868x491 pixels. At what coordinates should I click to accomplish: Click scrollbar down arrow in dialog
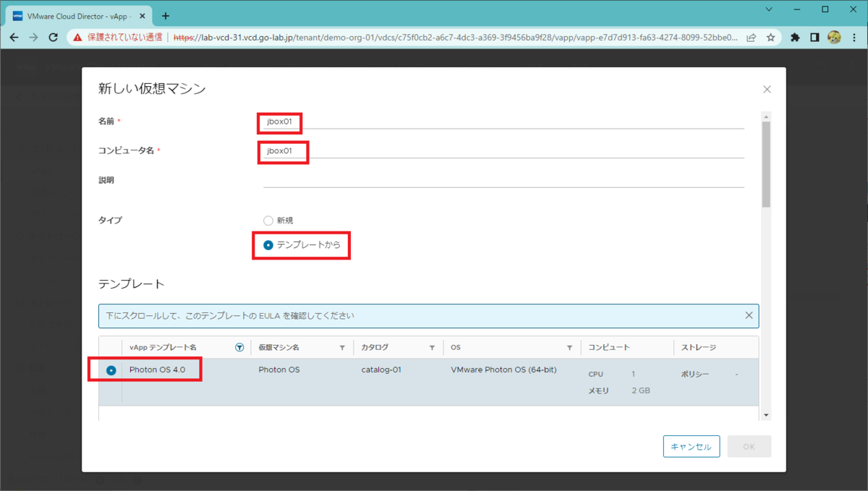[766, 415]
